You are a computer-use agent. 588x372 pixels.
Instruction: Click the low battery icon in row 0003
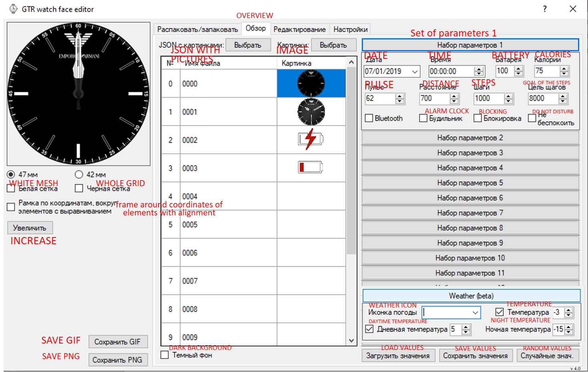click(311, 167)
